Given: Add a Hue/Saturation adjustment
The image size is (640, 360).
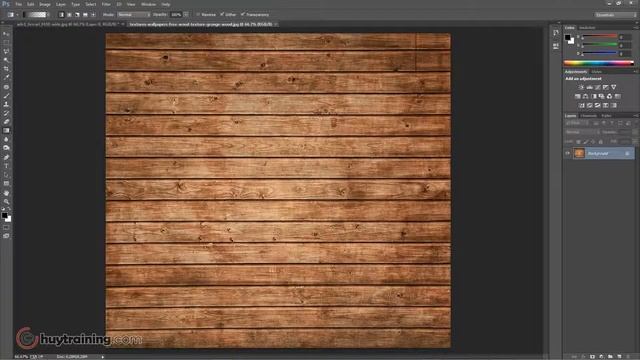Looking at the screenshot, I should click(578, 96).
